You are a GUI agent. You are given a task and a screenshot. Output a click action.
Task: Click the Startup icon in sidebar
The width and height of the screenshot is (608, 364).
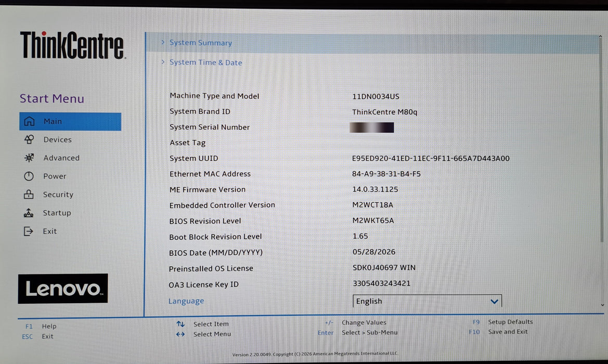point(28,213)
